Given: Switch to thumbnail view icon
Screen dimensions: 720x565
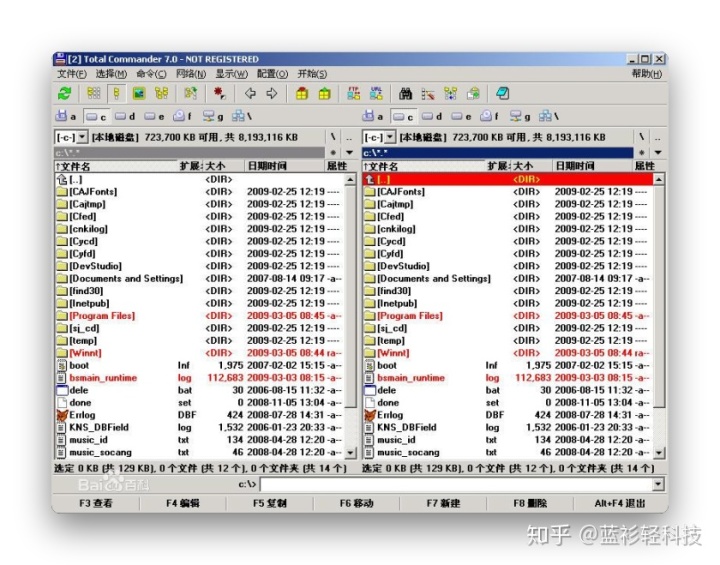Looking at the screenshot, I should pyautogui.click(x=139, y=94).
